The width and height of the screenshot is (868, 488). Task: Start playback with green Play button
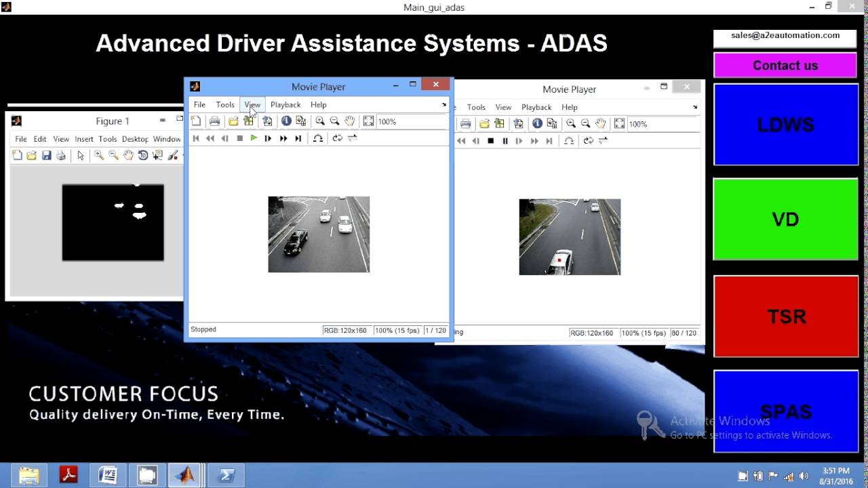click(x=254, y=138)
